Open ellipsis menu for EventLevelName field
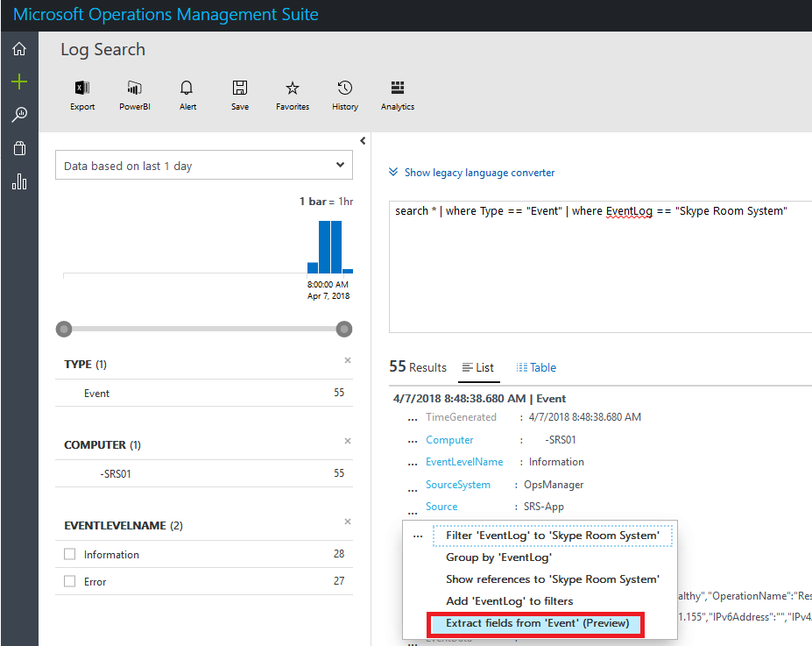 point(413,464)
